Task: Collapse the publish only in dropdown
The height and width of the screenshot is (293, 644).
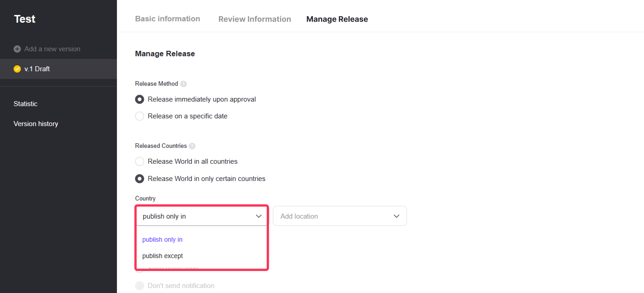Action: pyautogui.click(x=201, y=216)
